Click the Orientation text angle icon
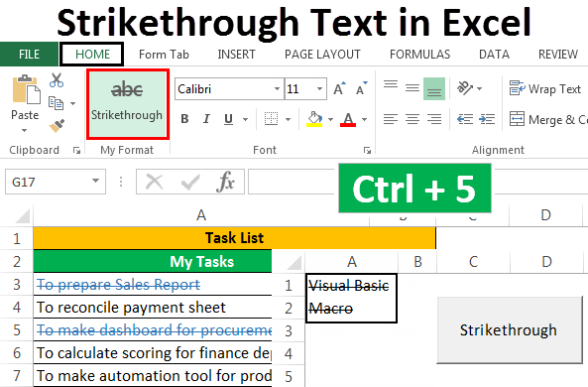Viewport: 588px width, 387px height. coord(465,88)
